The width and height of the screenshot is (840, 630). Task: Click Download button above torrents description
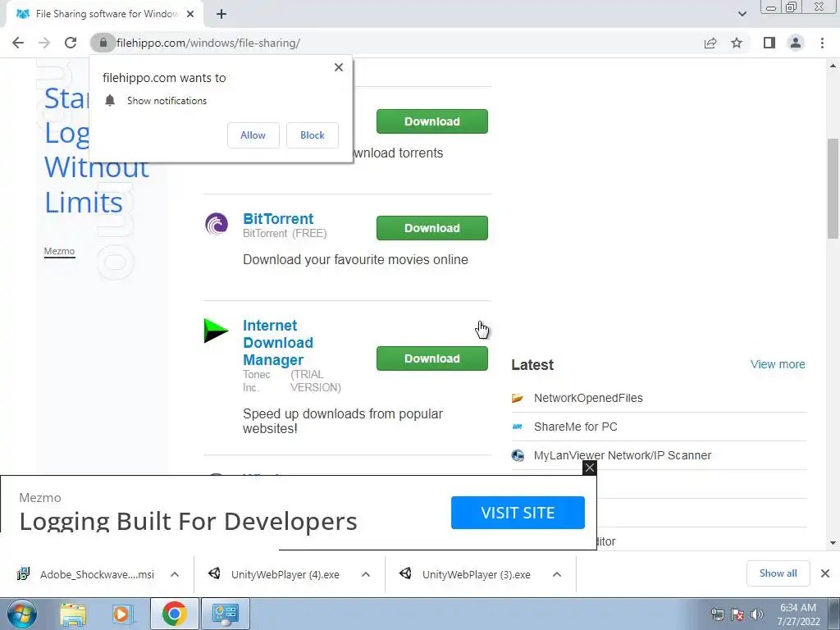[431, 121]
